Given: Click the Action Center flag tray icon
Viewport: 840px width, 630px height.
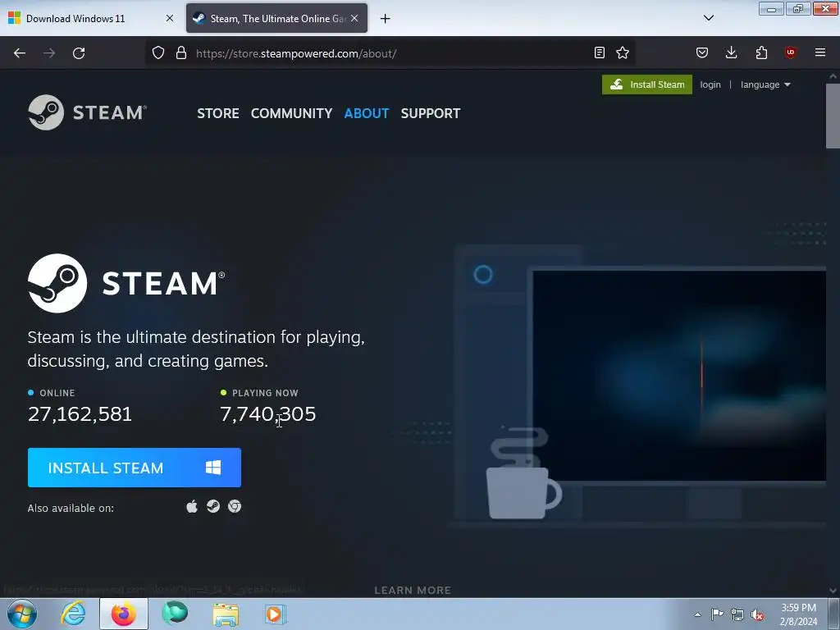Looking at the screenshot, I should tap(717, 614).
